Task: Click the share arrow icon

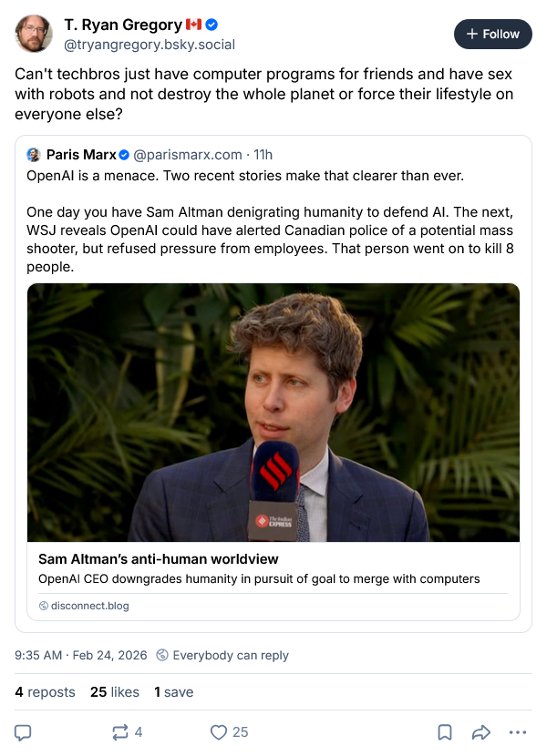Action: tap(481, 732)
